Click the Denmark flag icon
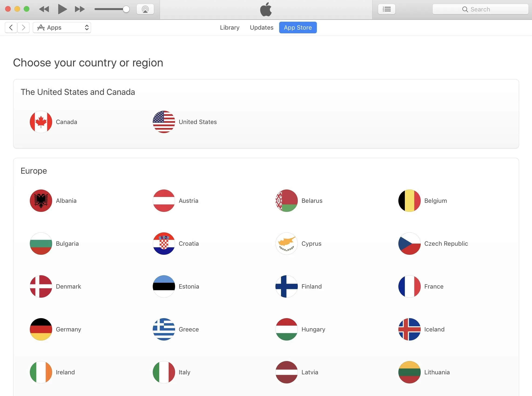This screenshot has width=532, height=396. (41, 286)
